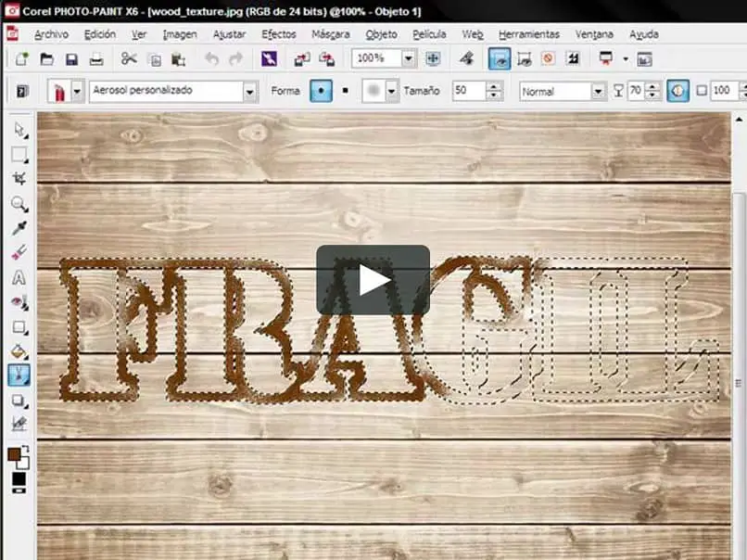The image size is (747, 560).
Task: Reset colors with the small default icon
Action: [x=19, y=490]
